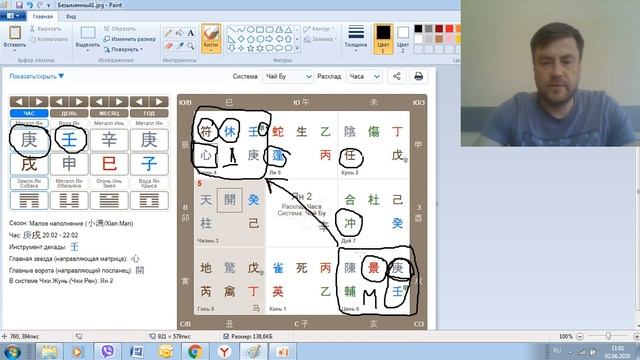
Task: Click the 開 gate cell in palace 3
Action: pyautogui.click(x=230, y=200)
